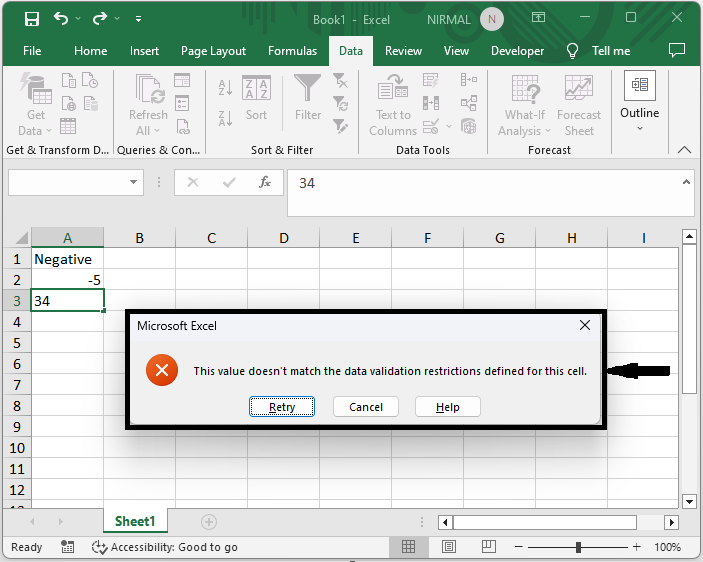This screenshot has height=562, width=703.
Task: Click the Help button in the dialog
Action: 447,407
